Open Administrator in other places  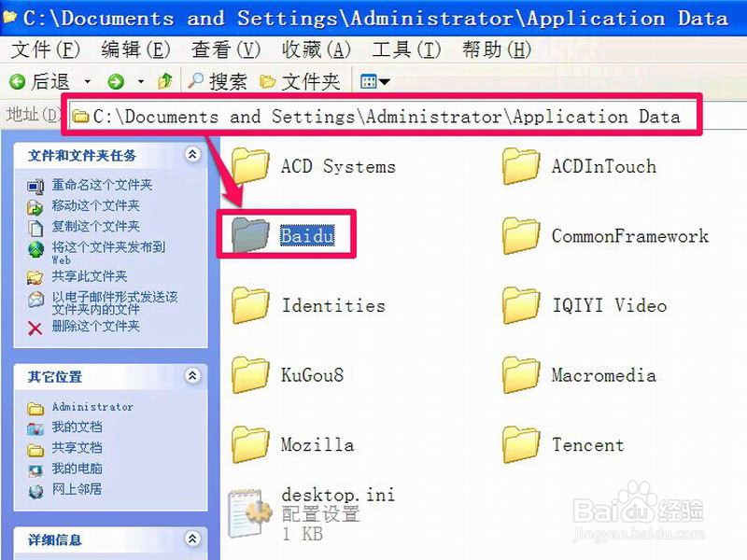[x=92, y=407]
